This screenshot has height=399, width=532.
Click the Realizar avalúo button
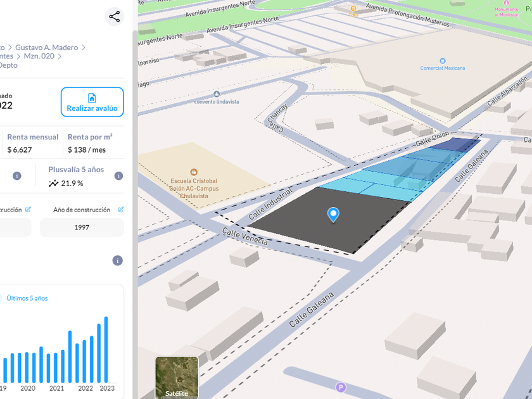click(92, 102)
